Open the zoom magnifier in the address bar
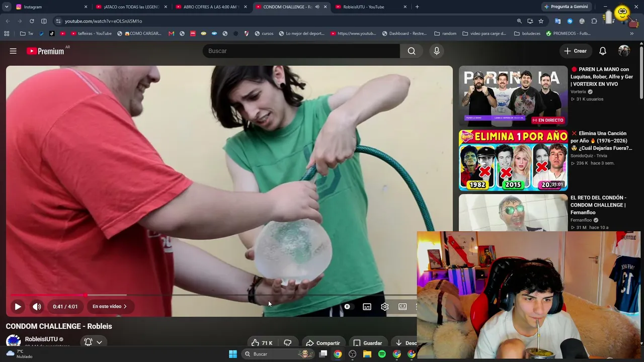Screen dimensions: 644x362 pyautogui.click(x=519, y=21)
